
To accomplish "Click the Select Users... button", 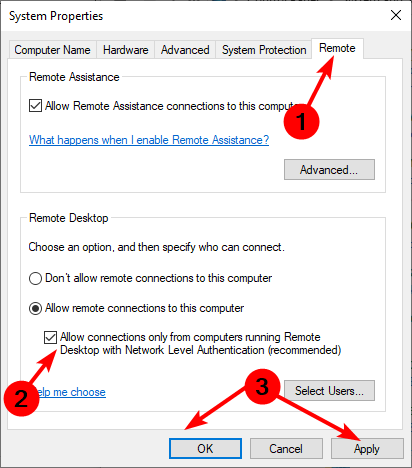I will (x=329, y=390).
